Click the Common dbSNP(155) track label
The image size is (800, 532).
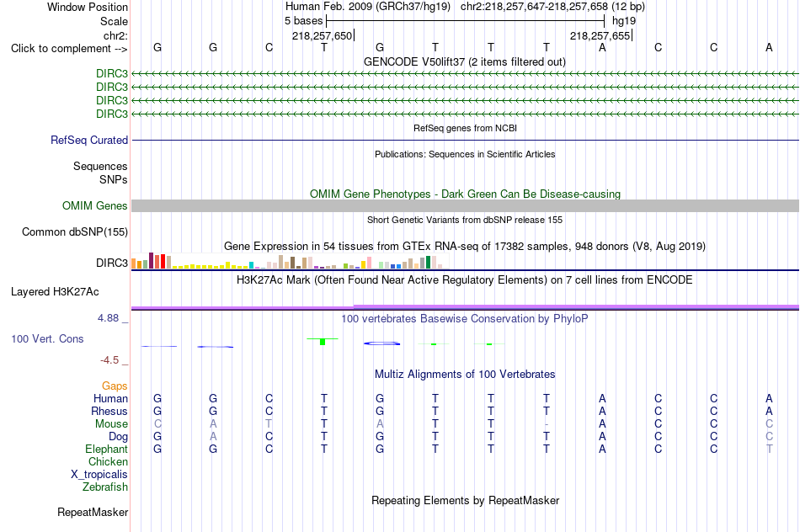pyautogui.click(x=75, y=232)
